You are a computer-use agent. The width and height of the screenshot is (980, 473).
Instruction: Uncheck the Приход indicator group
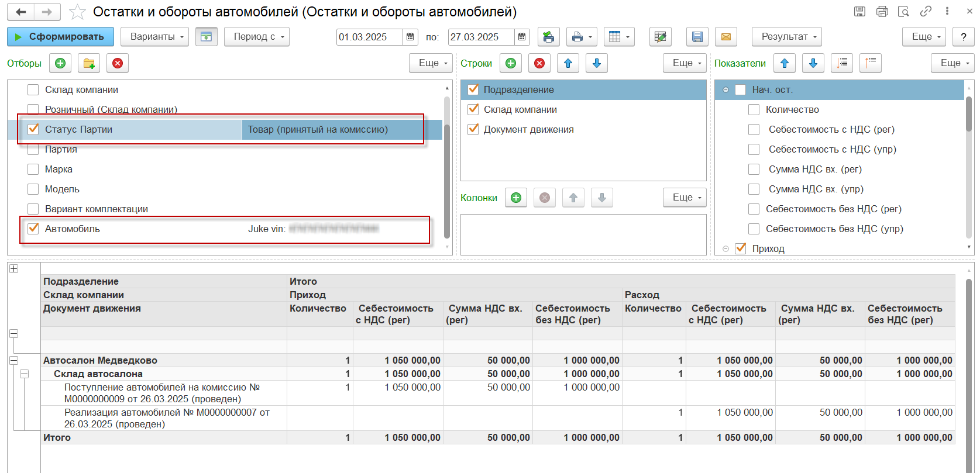(741, 248)
